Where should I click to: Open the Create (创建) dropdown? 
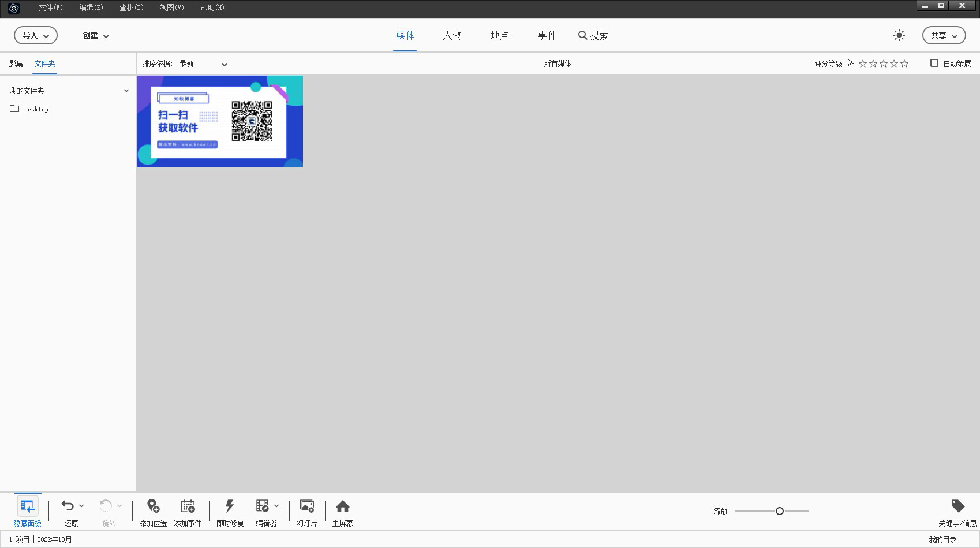pyautogui.click(x=96, y=35)
